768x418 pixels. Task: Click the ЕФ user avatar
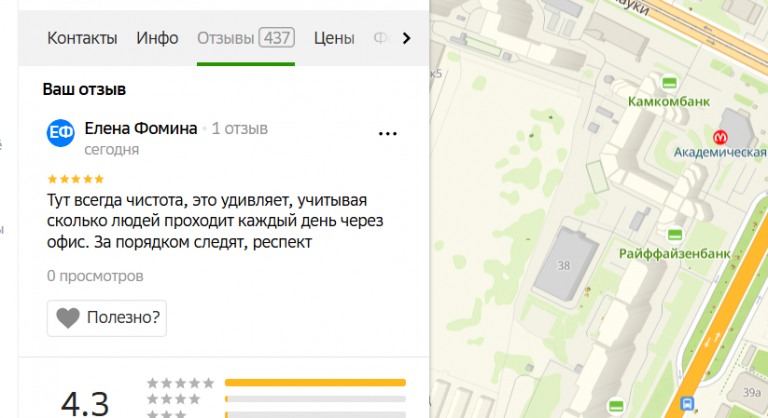pyautogui.click(x=61, y=133)
